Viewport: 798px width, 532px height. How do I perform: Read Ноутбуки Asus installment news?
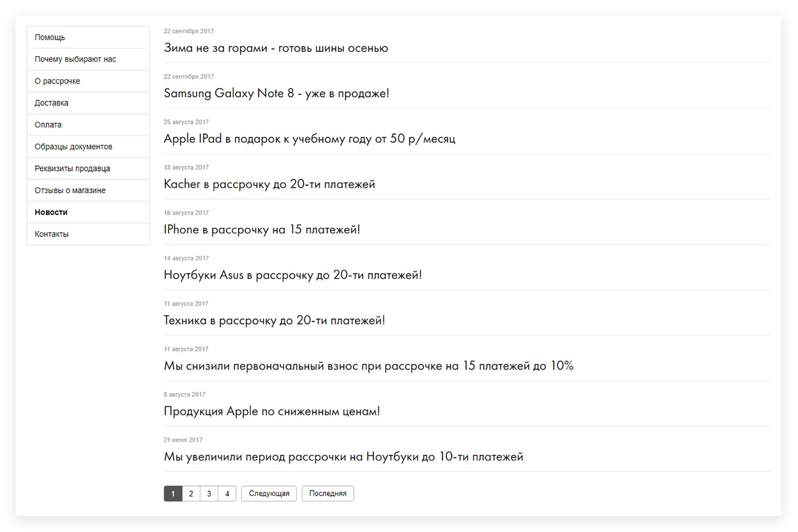[293, 275]
